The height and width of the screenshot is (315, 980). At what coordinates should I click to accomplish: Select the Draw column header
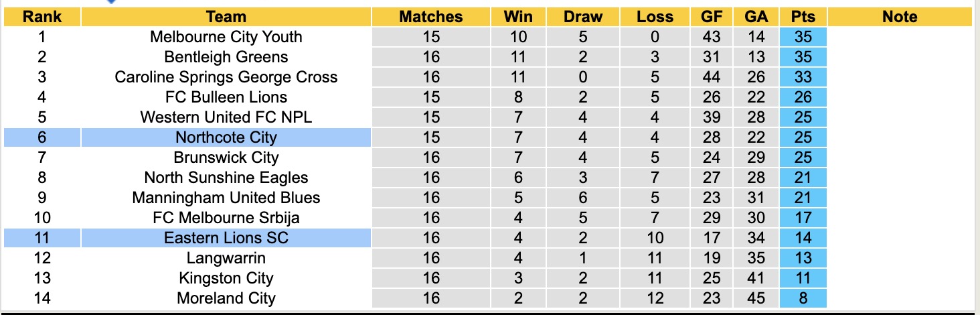coord(583,17)
